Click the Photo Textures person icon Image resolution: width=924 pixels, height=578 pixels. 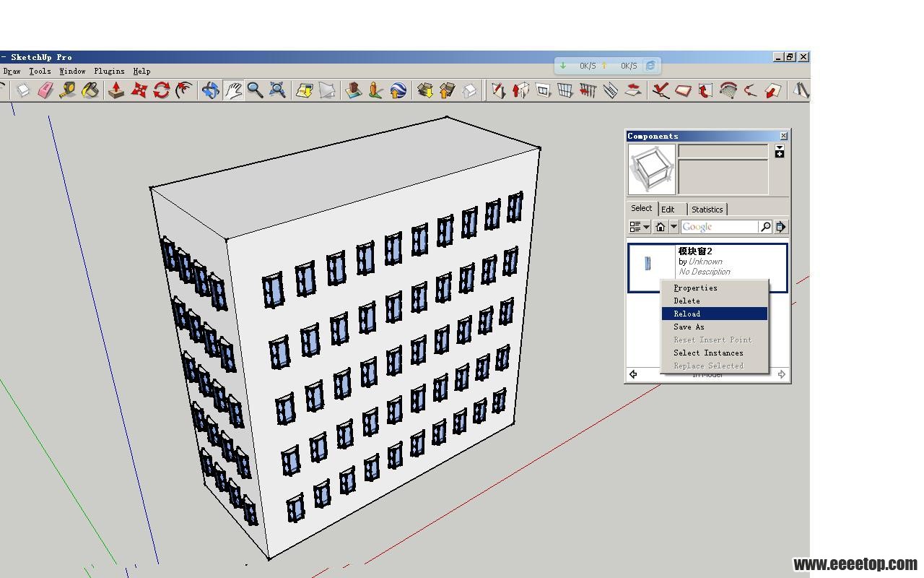[375, 90]
